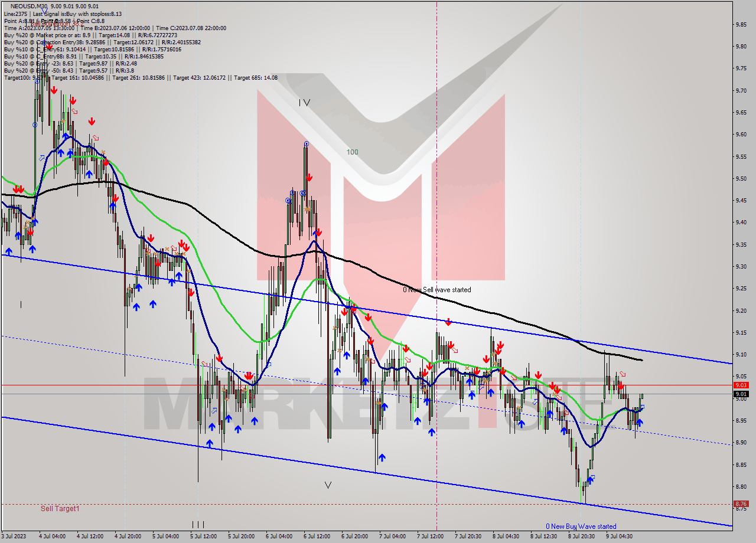Click the 'Buy %10 @ C_Entry88: 8.91' line
Image resolution: width=756 pixels, height=543 pixels.
(x=84, y=57)
